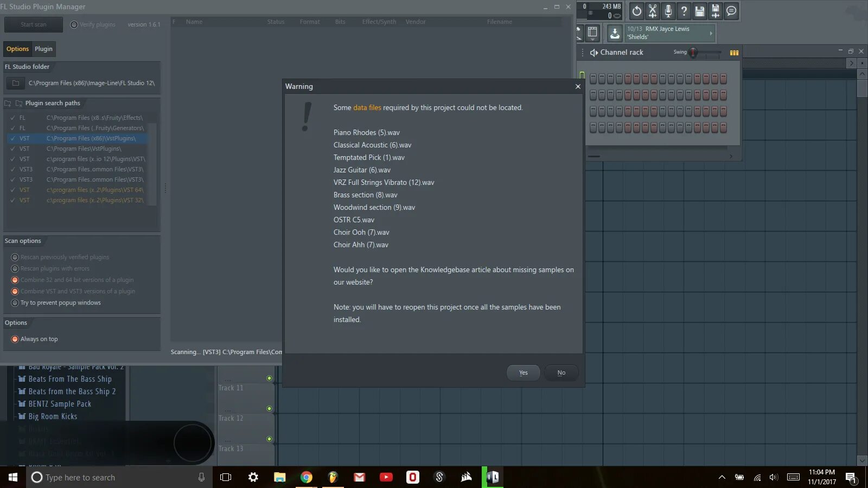
Task: Toggle Rescan plugins with errors
Action: click(15, 268)
